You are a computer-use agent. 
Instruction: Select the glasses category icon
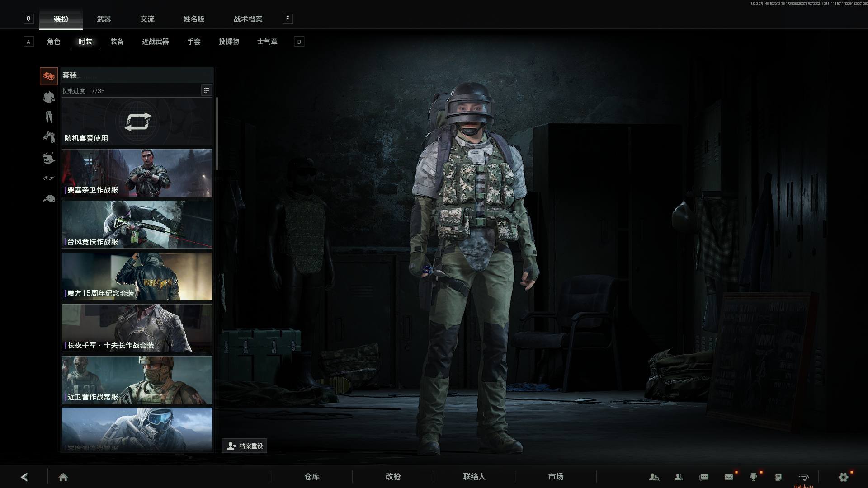click(49, 178)
